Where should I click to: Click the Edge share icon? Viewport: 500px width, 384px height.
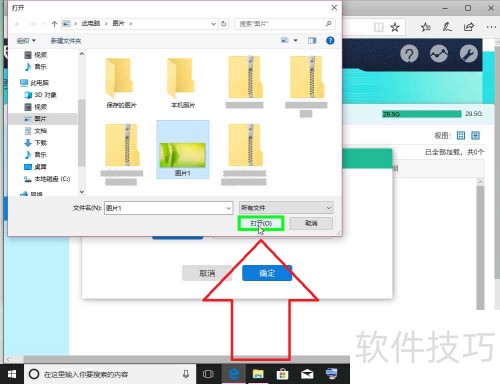[x=469, y=27]
